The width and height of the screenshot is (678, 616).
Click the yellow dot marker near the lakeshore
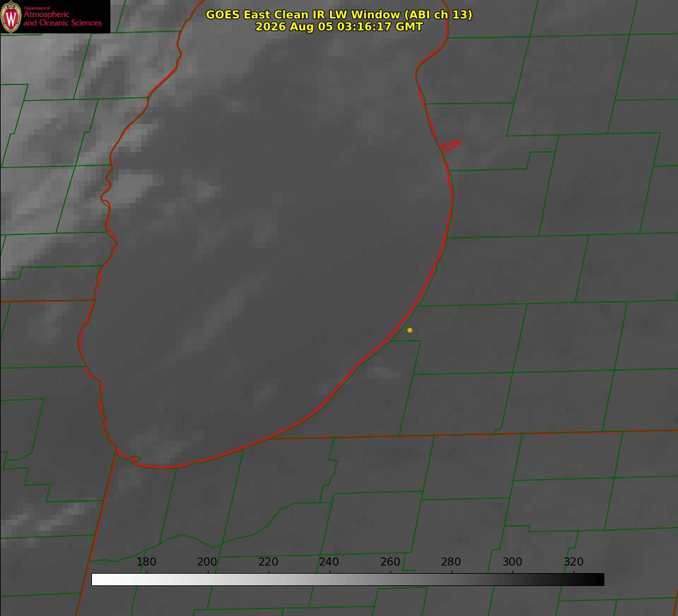410,330
